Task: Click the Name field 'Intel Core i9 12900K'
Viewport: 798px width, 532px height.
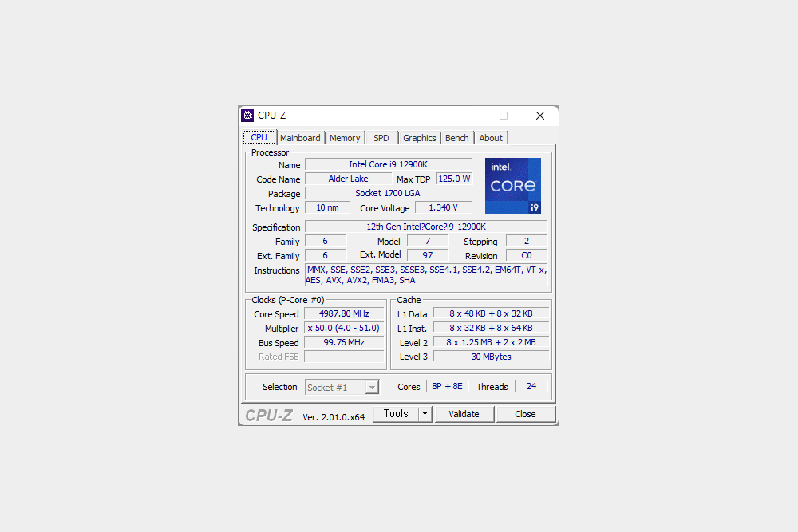Action: click(389, 164)
